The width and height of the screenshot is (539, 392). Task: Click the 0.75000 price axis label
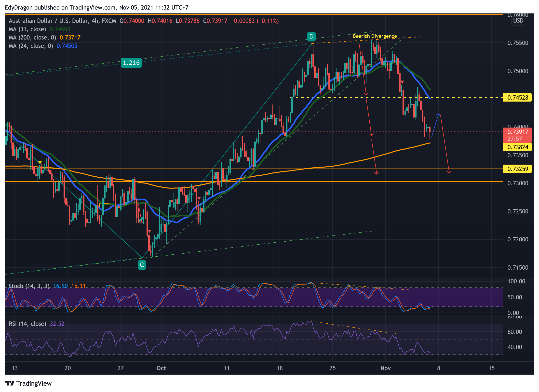coord(518,71)
